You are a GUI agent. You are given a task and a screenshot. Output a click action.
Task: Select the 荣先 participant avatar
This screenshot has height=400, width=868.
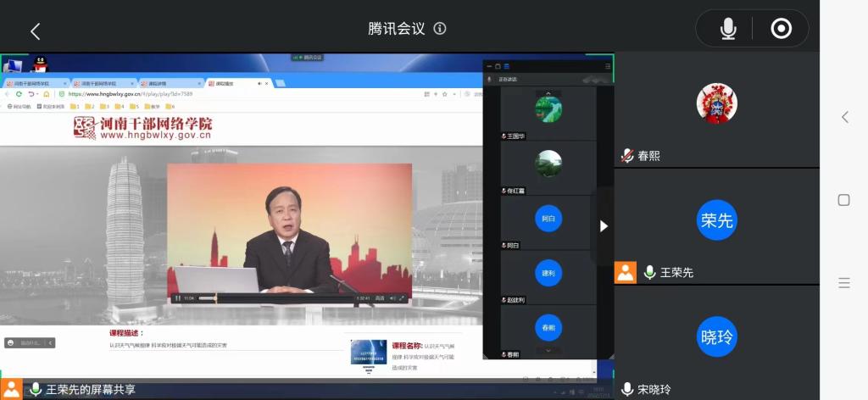(x=716, y=220)
